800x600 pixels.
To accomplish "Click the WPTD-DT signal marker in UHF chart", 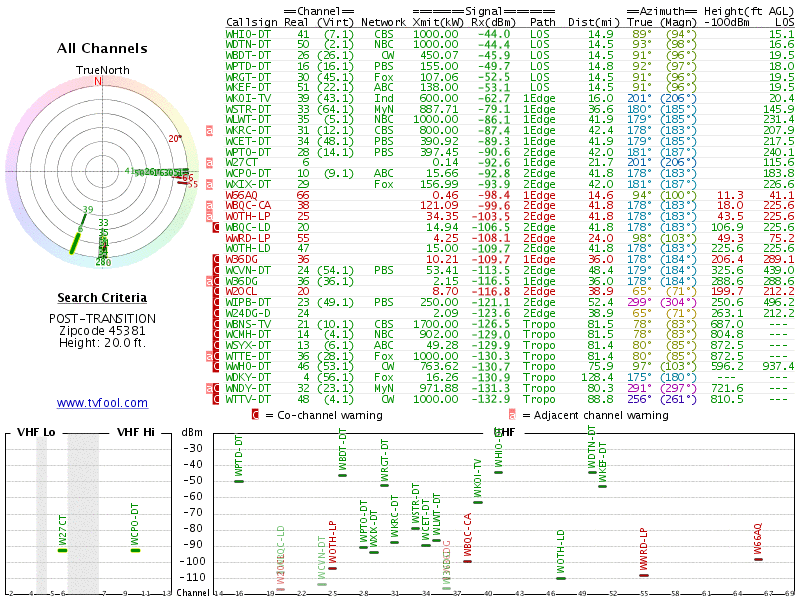I will coord(239,481).
